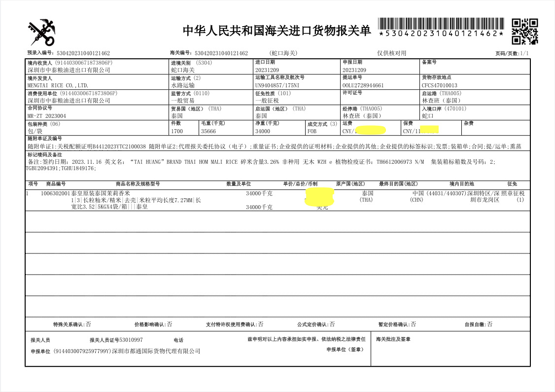Click the 境内目的地 column header

point(461,184)
